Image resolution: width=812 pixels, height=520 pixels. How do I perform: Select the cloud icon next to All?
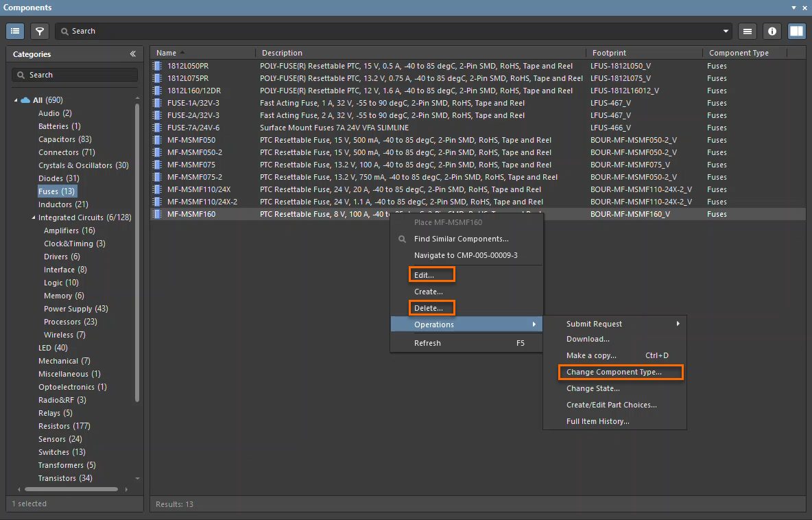[x=25, y=100]
